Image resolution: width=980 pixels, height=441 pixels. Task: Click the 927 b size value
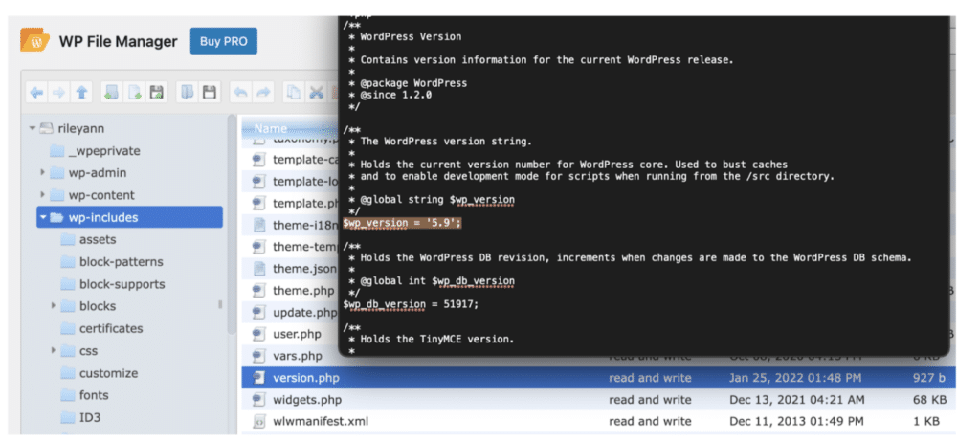[x=929, y=378]
